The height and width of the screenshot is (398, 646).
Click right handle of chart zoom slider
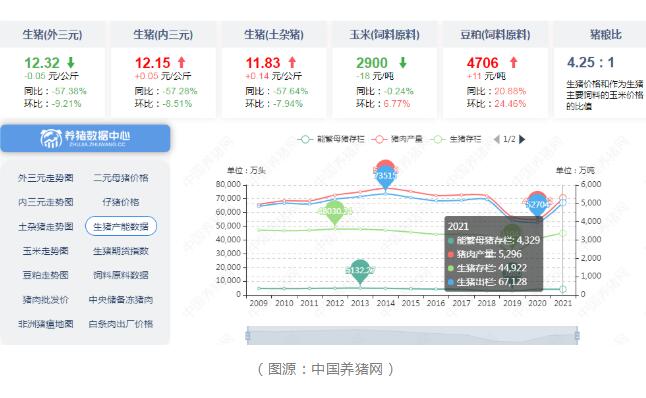(x=577, y=336)
